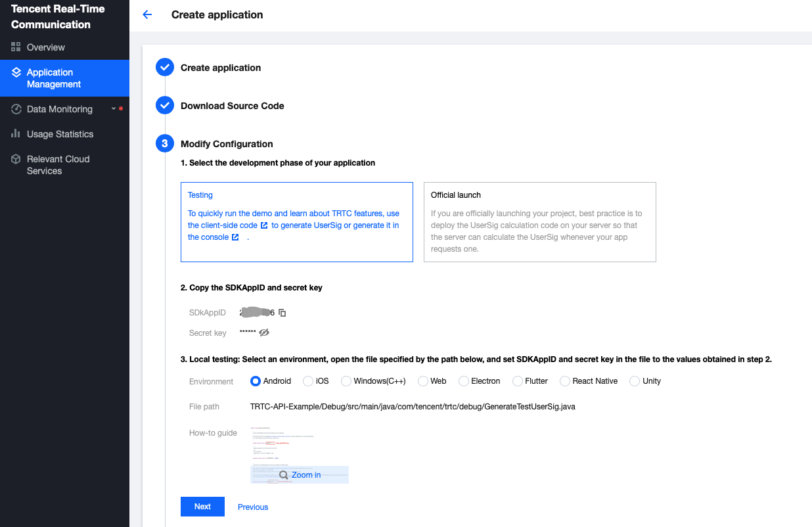Click the Download Source Code step checkmark
Viewport: 812px width, 527px height.
pyautogui.click(x=165, y=106)
